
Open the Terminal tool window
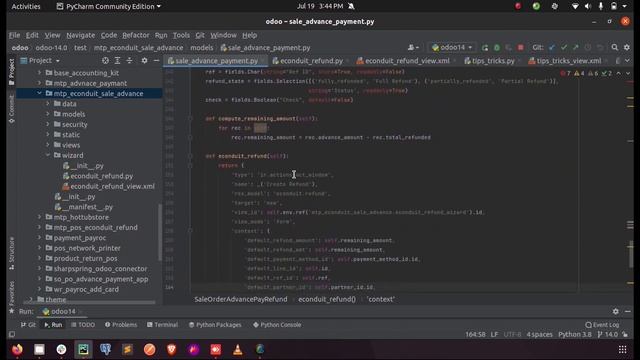(x=162, y=325)
